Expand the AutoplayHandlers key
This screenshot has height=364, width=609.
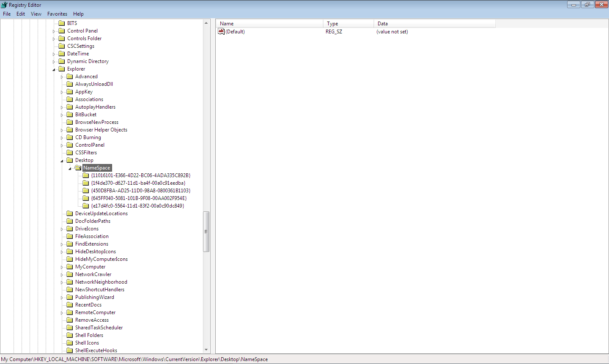(x=62, y=107)
